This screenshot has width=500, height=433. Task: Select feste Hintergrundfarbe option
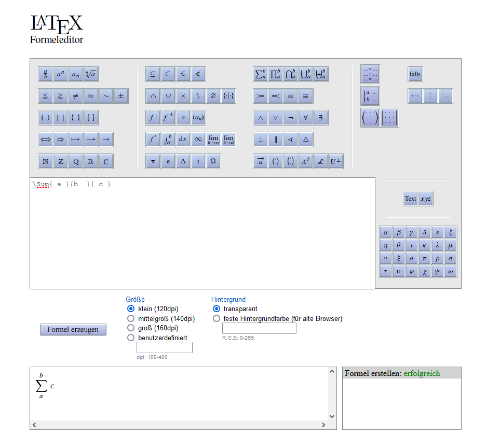click(216, 318)
